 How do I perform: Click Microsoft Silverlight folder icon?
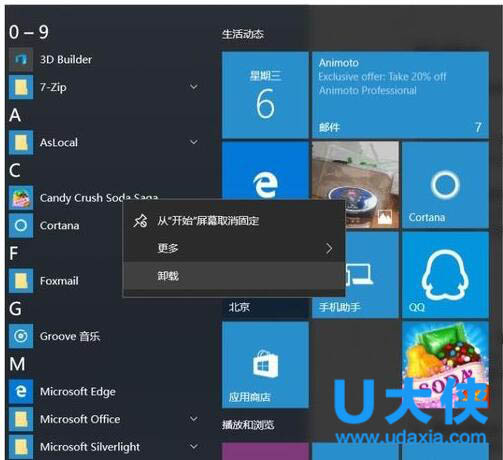[x=21, y=447]
